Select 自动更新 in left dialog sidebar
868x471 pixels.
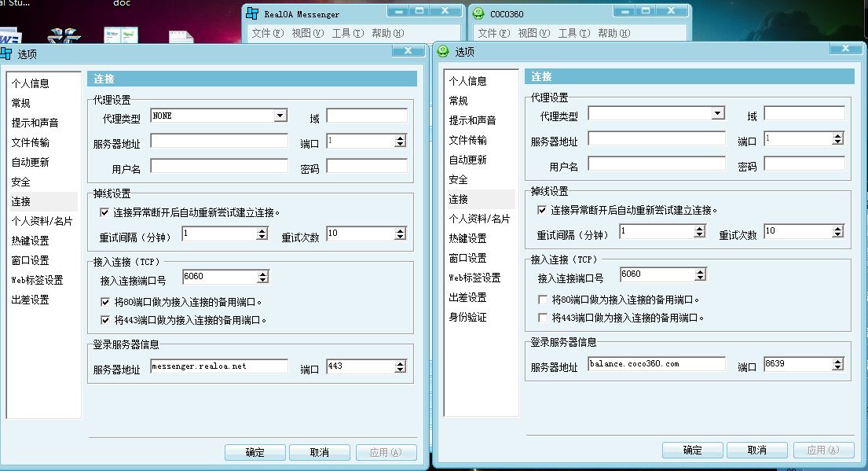[x=31, y=162]
